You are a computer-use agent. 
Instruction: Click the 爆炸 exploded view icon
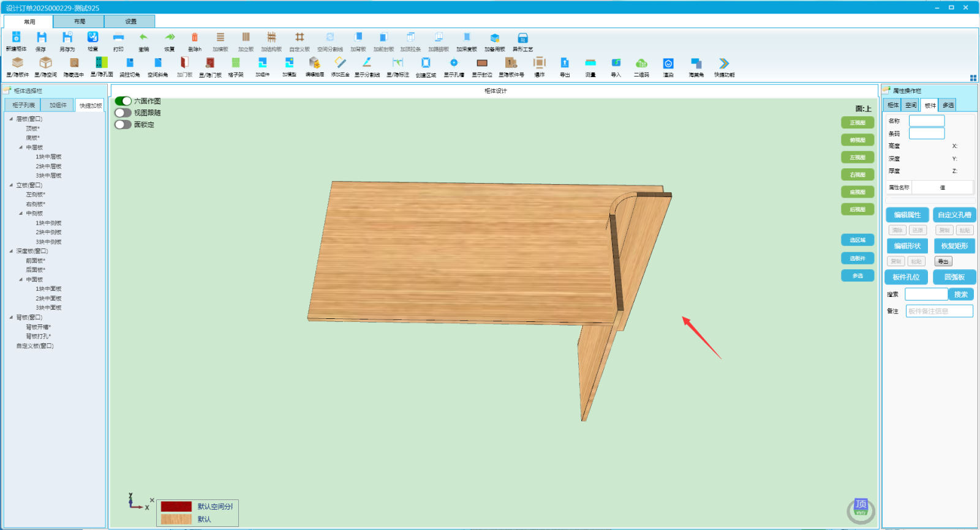point(539,63)
